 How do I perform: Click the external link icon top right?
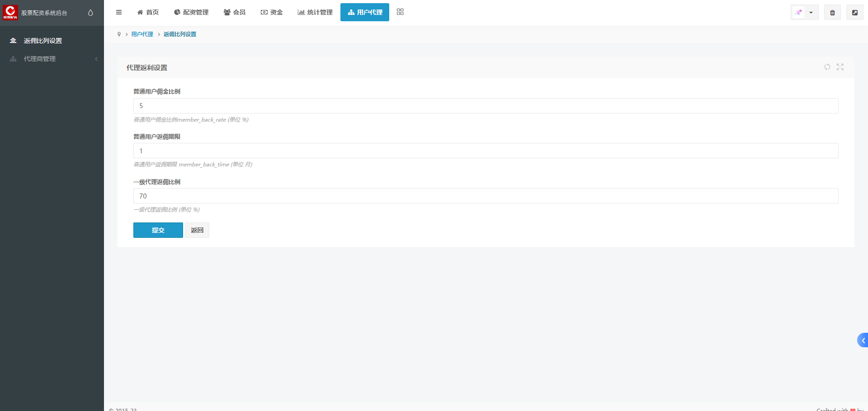(854, 13)
